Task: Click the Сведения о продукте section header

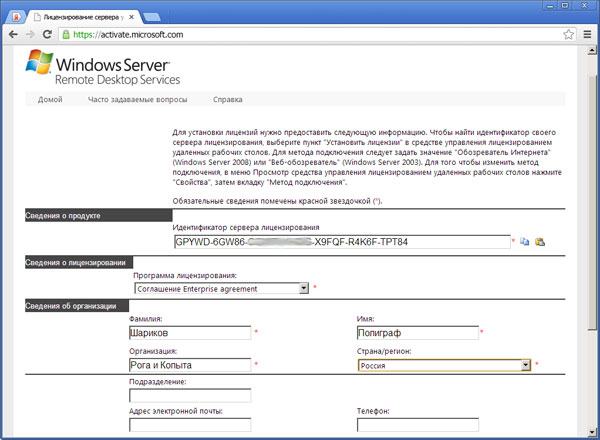Action: tap(99, 215)
